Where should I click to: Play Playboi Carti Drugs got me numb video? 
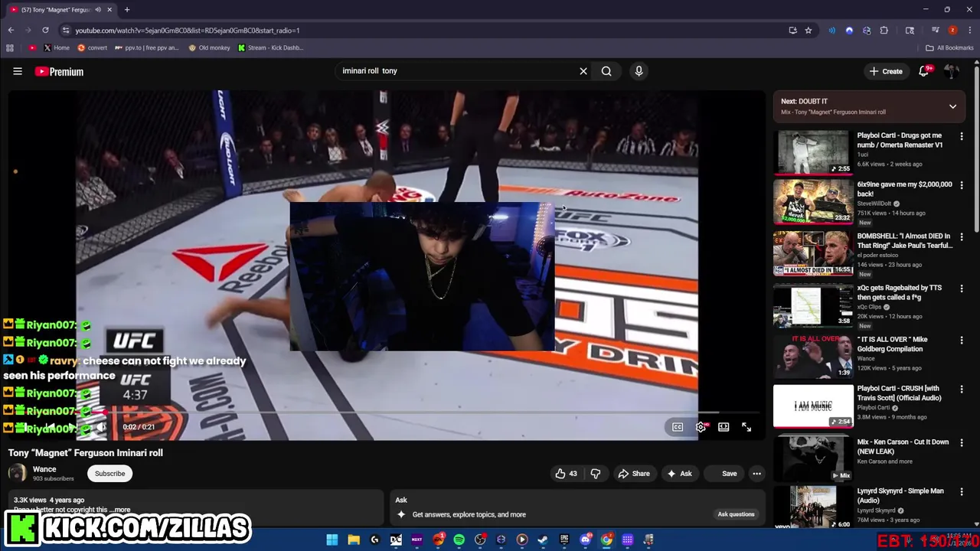[813, 152]
